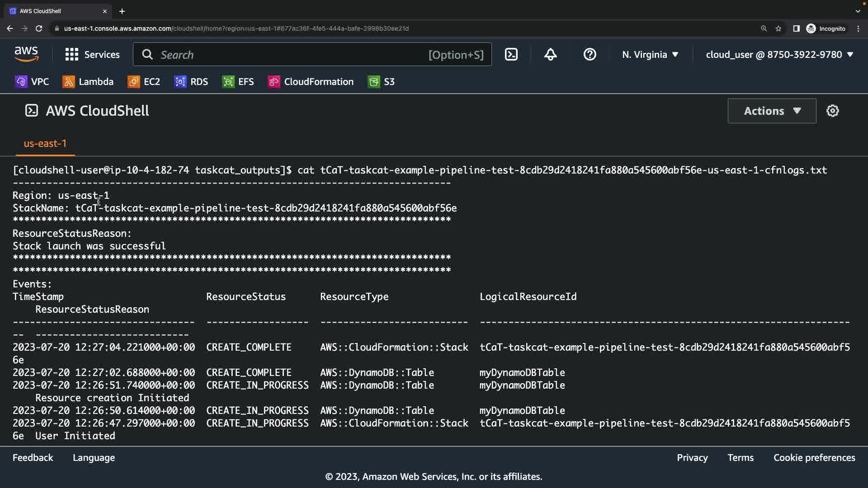Reload the browser page
The height and width of the screenshot is (488, 868).
pos(39,28)
